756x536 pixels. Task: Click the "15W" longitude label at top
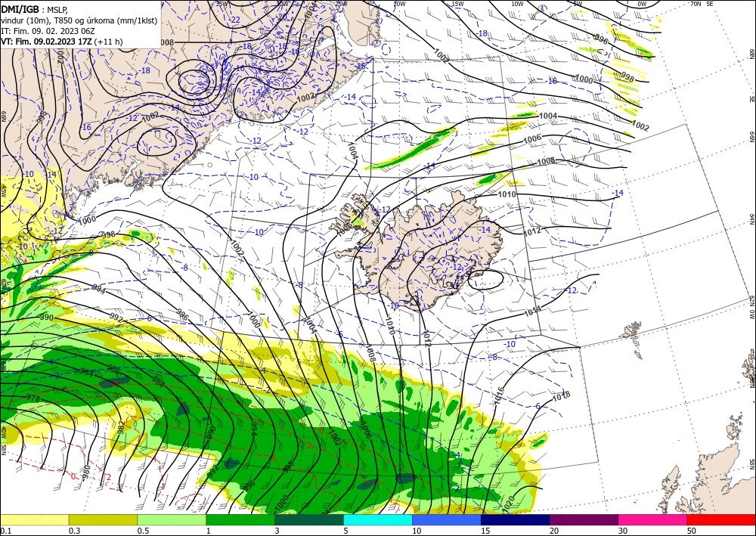click(x=457, y=4)
